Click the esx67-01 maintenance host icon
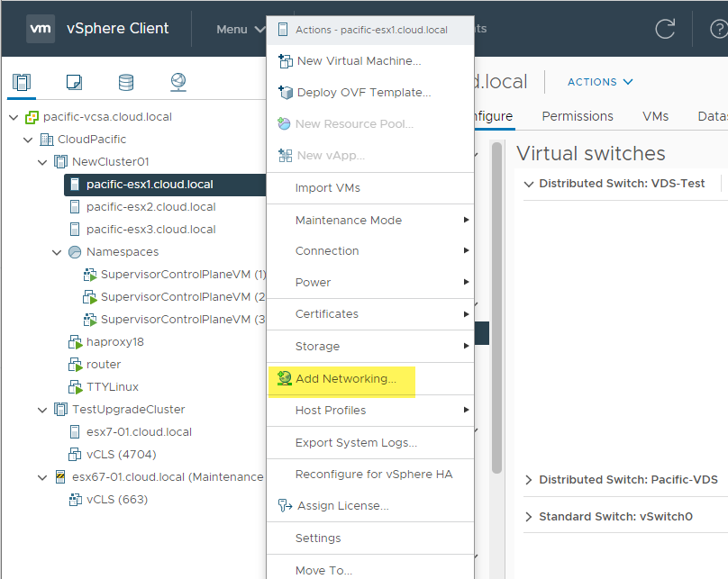This screenshot has height=579, width=728. (60, 477)
